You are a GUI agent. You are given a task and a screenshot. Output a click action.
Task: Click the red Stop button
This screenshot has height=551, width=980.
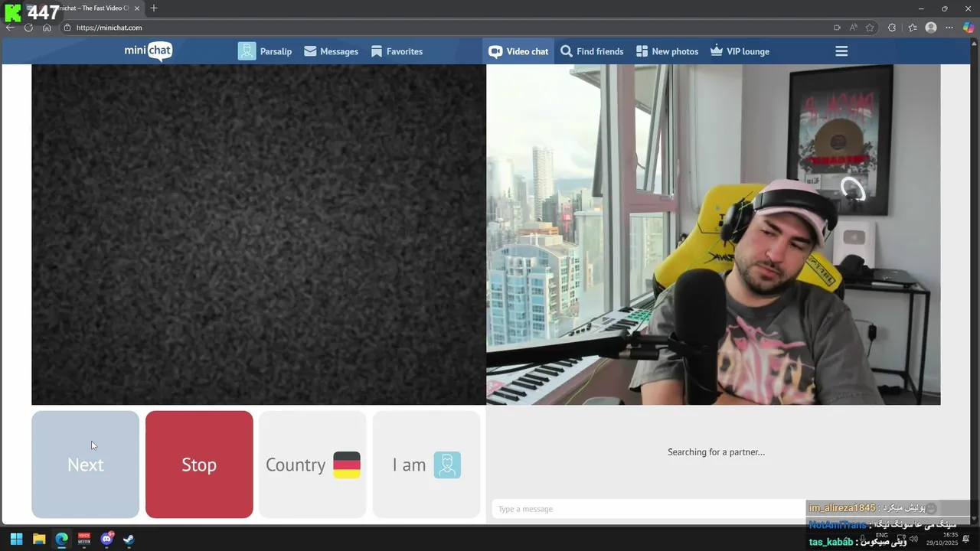point(199,465)
